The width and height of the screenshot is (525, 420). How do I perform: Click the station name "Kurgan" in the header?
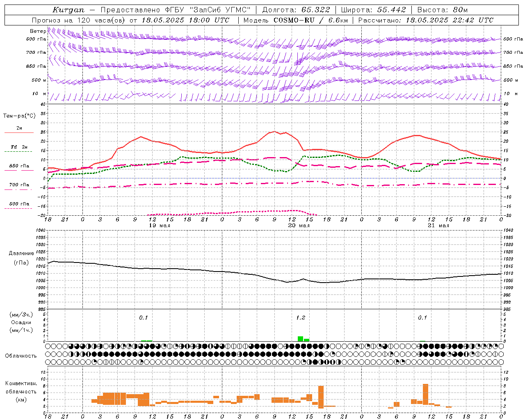click(68, 10)
